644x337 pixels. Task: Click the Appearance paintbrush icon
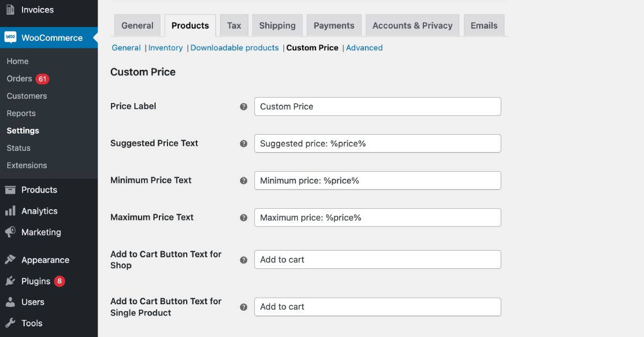10,260
